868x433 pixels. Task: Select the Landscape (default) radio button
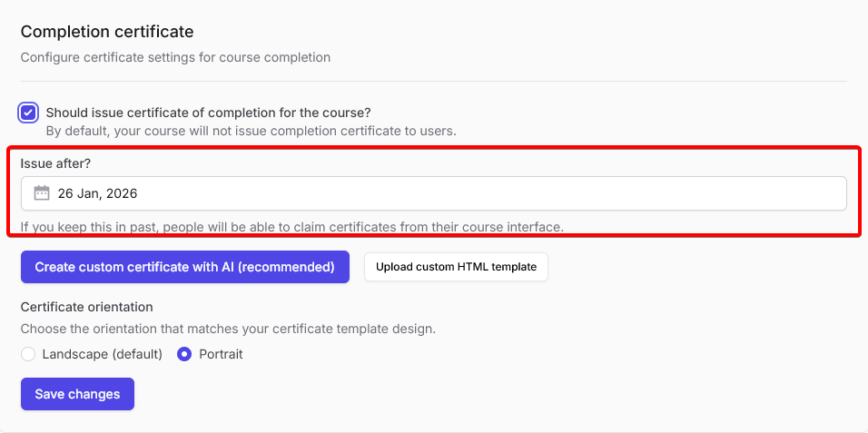click(x=28, y=354)
